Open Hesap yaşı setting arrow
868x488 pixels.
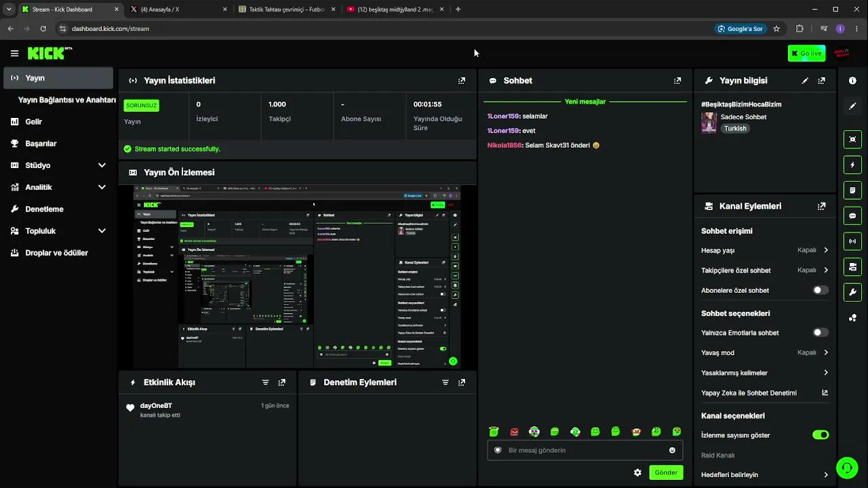click(x=826, y=250)
